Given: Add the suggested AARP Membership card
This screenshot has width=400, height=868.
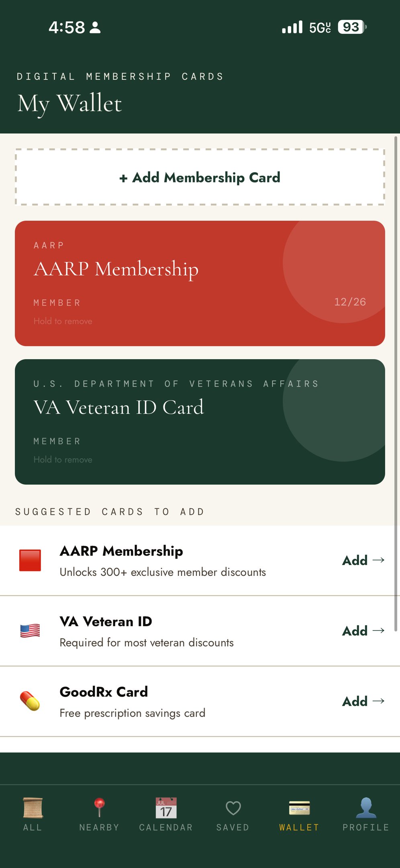Looking at the screenshot, I should [363, 560].
